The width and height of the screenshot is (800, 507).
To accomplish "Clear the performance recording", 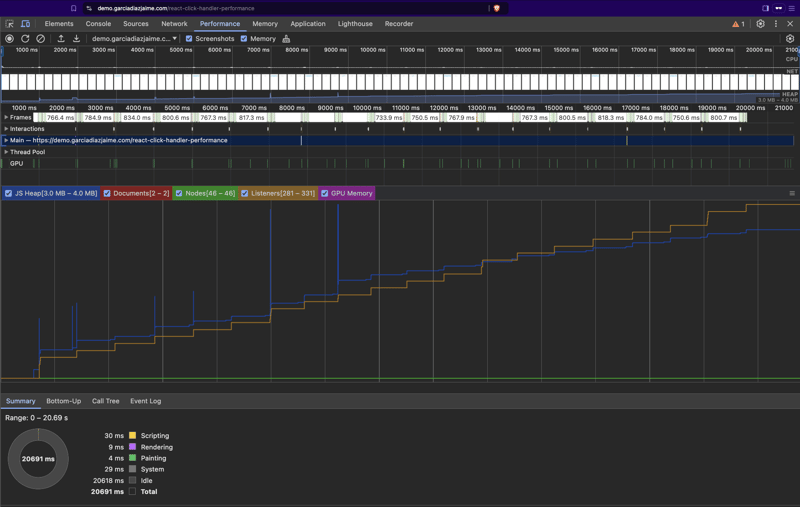I will [x=40, y=39].
